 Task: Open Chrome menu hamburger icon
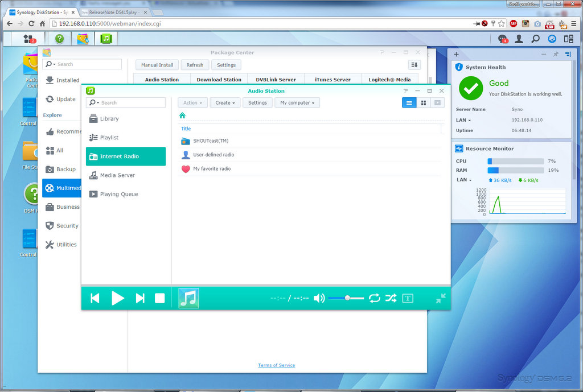[574, 24]
